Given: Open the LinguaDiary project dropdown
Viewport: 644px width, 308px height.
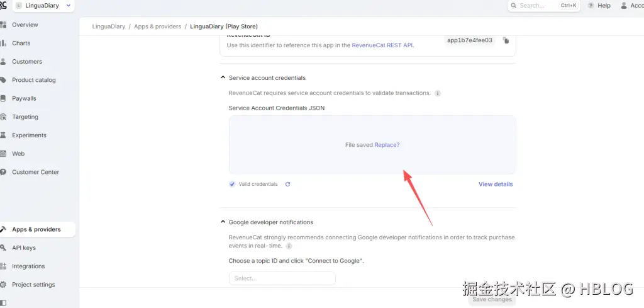Looking at the screenshot, I should point(43,6).
